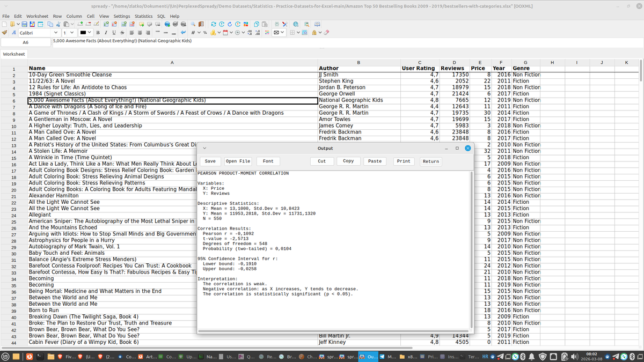The height and width of the screenshot is (362, 644).
Task: Click Return button in Output window
Action: pyautogui.click(x=430, y=161)
